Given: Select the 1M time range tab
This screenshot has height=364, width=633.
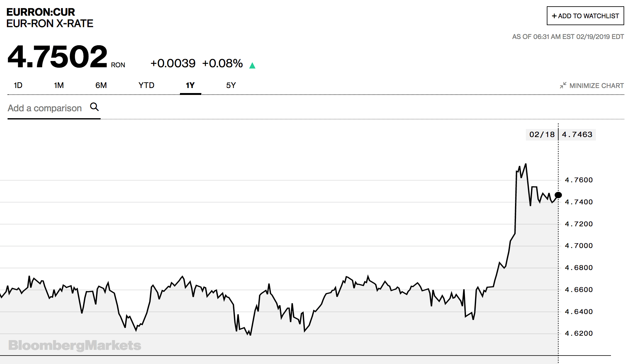Looking at the screenshot, I should [x=59, y=85].
